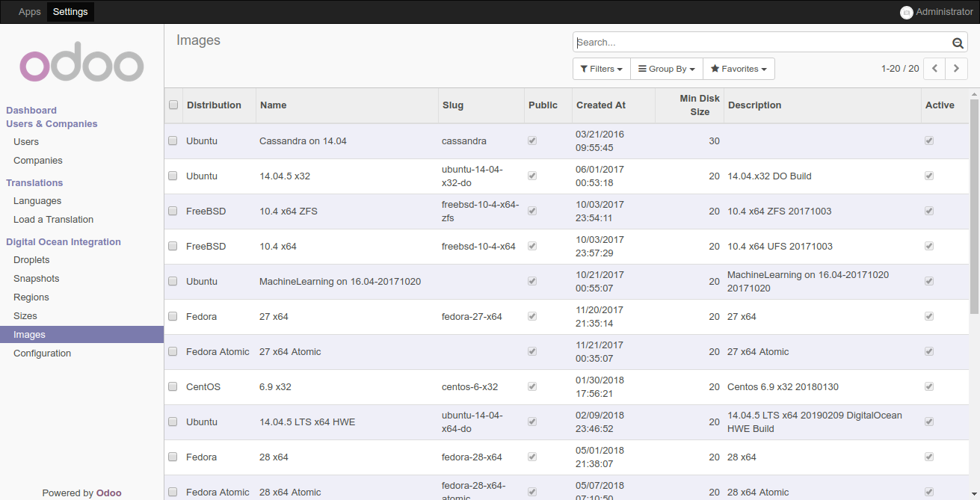Image resolution: width=980 pixels, height=500 pixels.
Task: Check the Fedora 28 x64 row checkbox
Action: click(173, 457)
